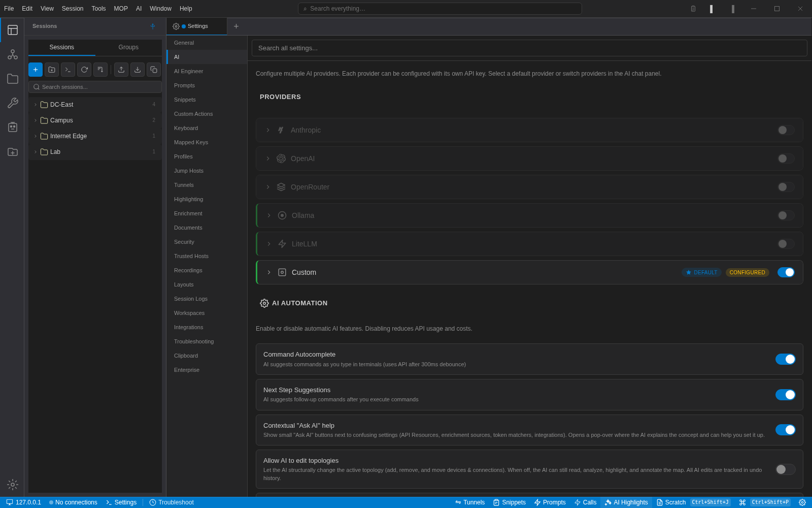Open a new tab with the plus button
Viewport: 812px width, 508px height.
pos(236,26)
